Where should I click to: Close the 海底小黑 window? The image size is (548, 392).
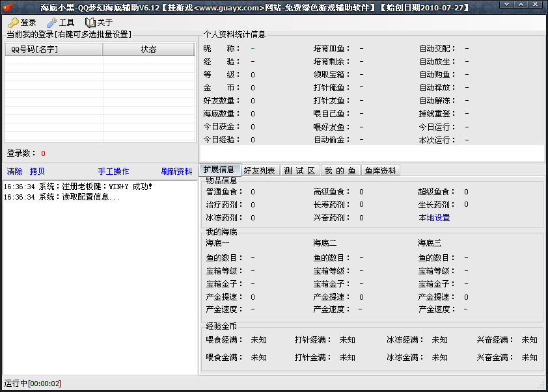coord(535,4)
